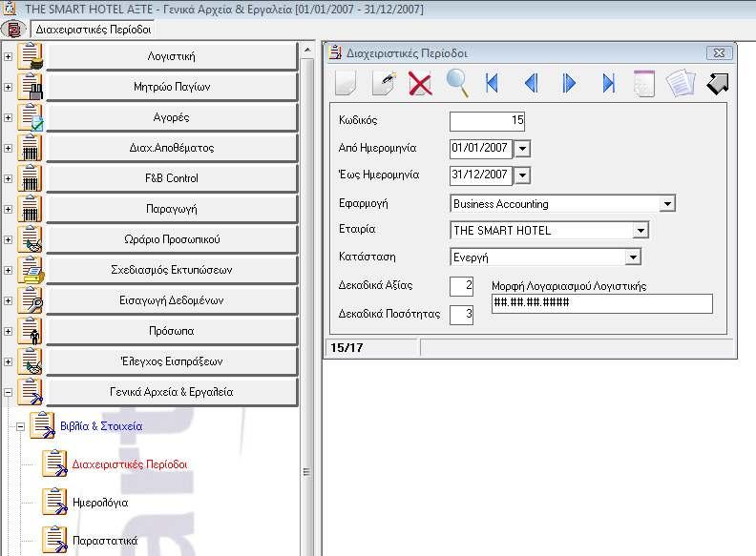Select Βιβλία & Στοιχεία tree item
The height and width of the screenshot is (556, 756).
click(101, 426)
